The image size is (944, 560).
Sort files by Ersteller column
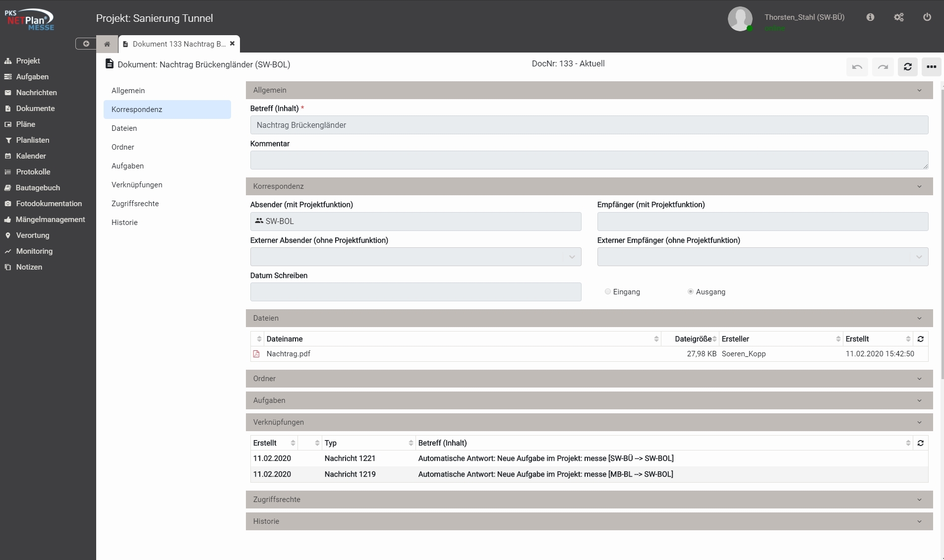[838, 339]
